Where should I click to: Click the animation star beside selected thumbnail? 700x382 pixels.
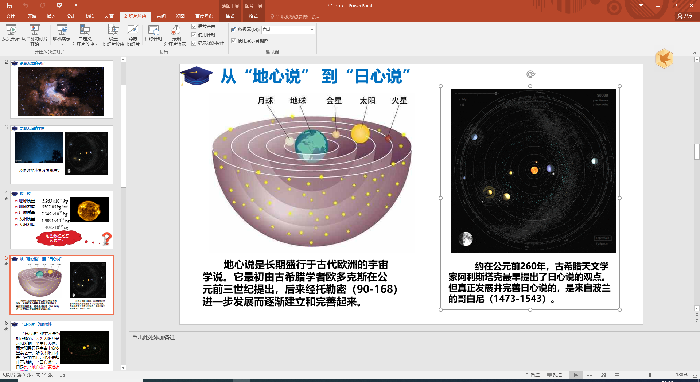tap(6, 264)
